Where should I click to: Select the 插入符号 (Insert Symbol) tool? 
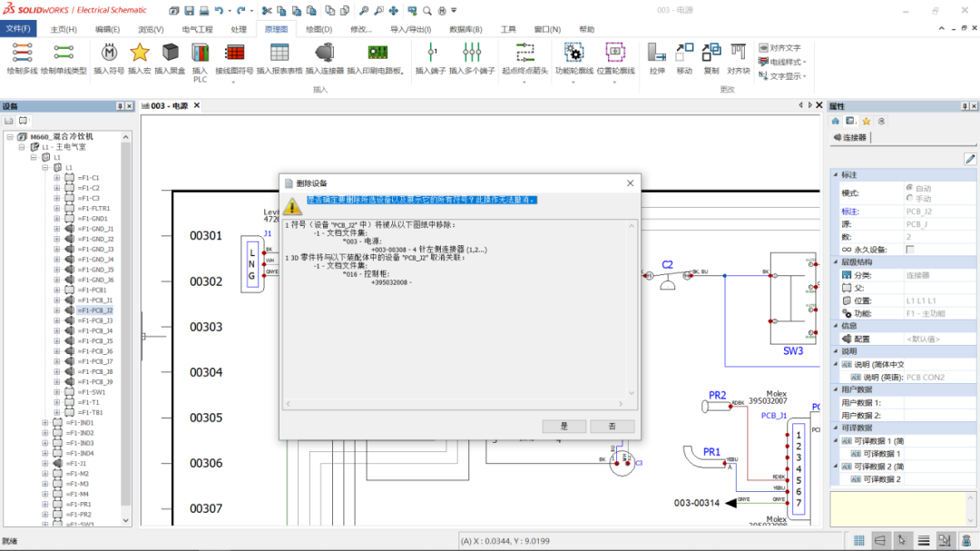[x=108, y=54]
